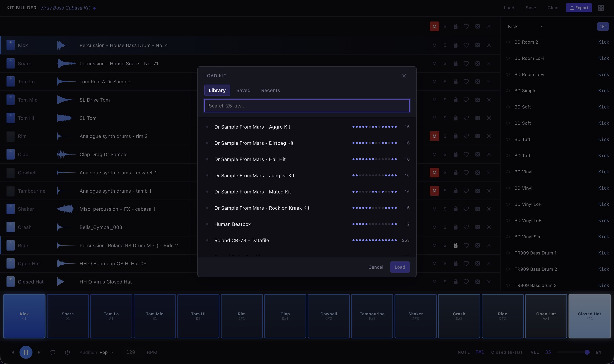Enable Solo on the Crash row

click(445, 227)
